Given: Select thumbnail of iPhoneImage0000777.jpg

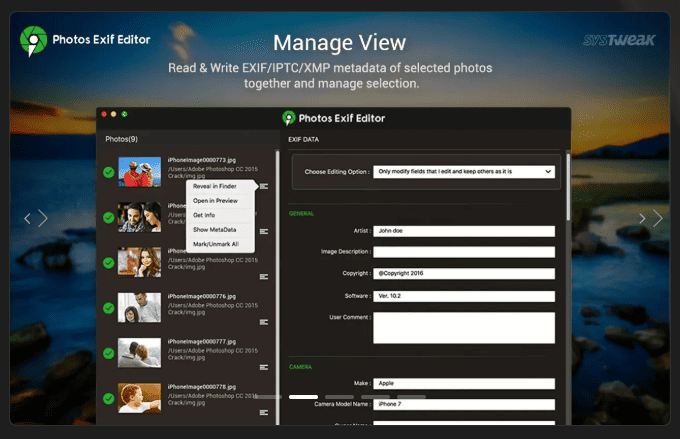Looking at the screenshot, I should (139, 353).
